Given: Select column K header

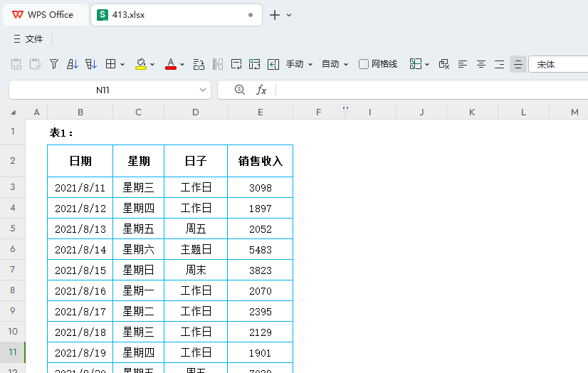Looking at the screenshot, I should click(472, 112).
